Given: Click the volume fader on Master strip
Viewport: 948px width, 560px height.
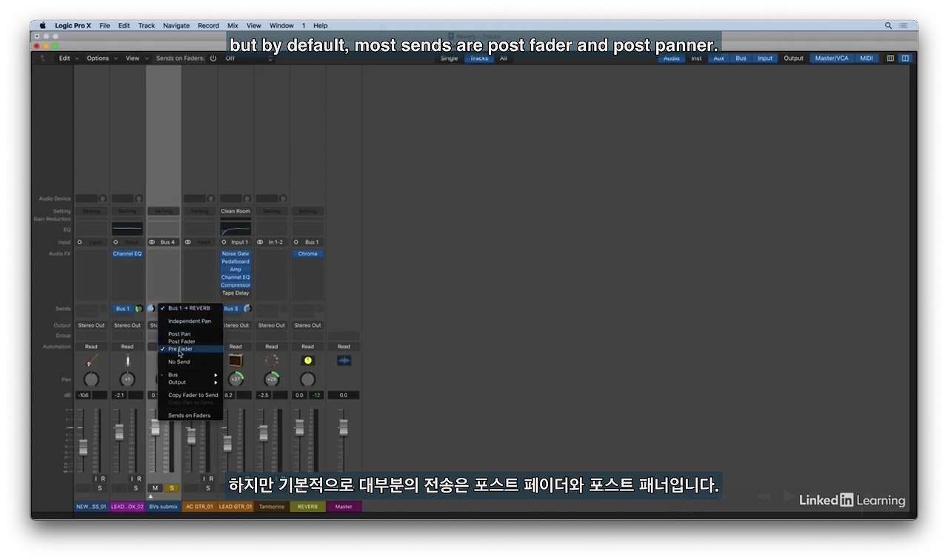Looking at the screenshot, I should (344, 427).
